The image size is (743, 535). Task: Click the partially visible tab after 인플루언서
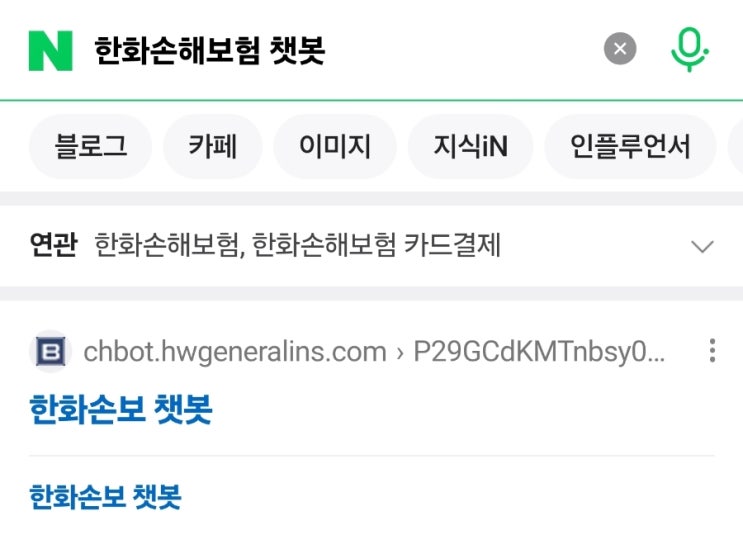pos(736,146)
